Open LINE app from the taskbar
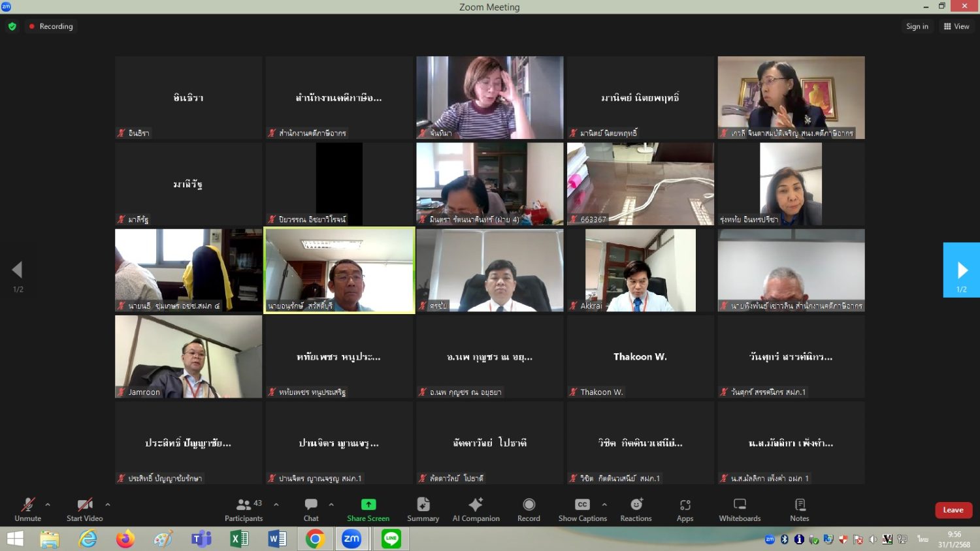 pyautogui.click(x=391, y=539)
